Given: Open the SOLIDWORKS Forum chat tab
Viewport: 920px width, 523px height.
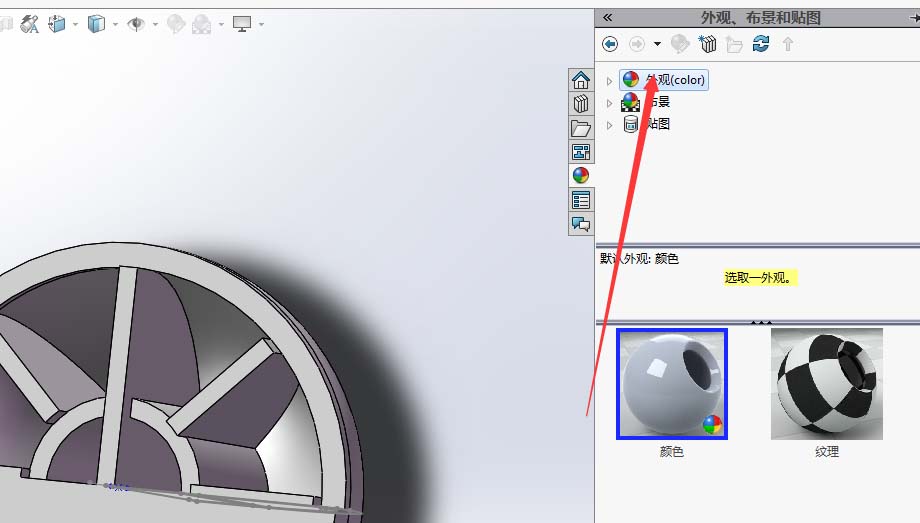Looking at the screenshot, I should point(581,224).
